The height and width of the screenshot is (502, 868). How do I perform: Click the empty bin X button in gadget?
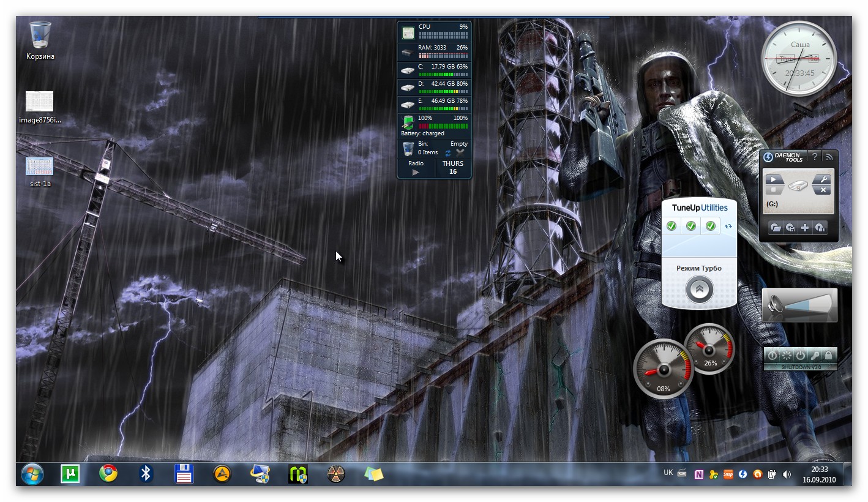(461, 151)
